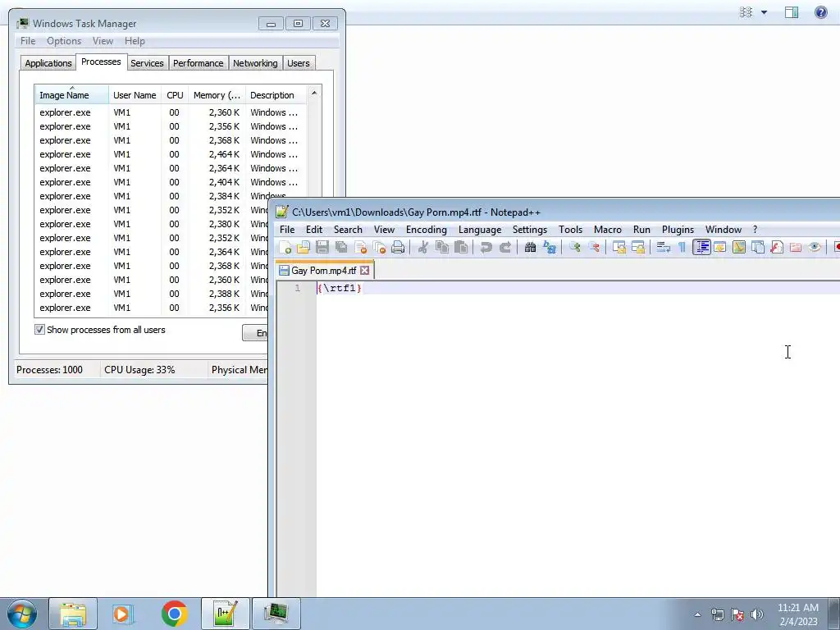Open the Encoding menu

(x=426, y=230)
